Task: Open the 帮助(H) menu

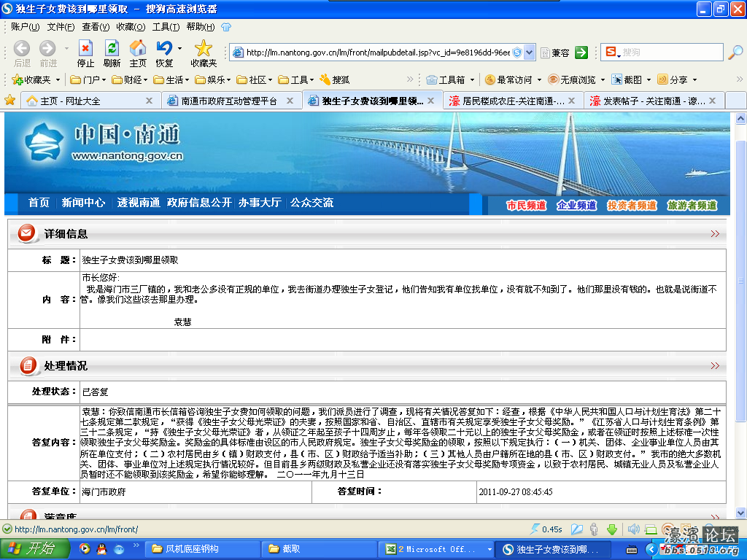Action: coord(201,27)
